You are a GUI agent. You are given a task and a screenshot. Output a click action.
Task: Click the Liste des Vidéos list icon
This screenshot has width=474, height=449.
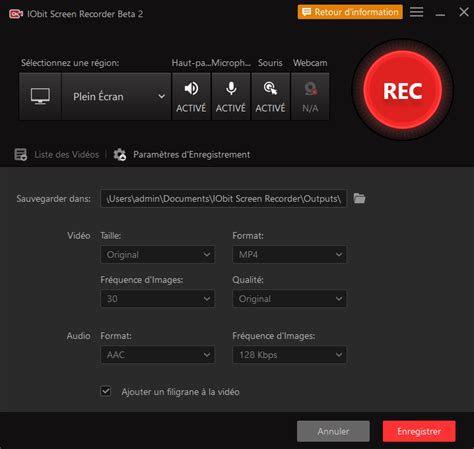[x=21, y=155]
